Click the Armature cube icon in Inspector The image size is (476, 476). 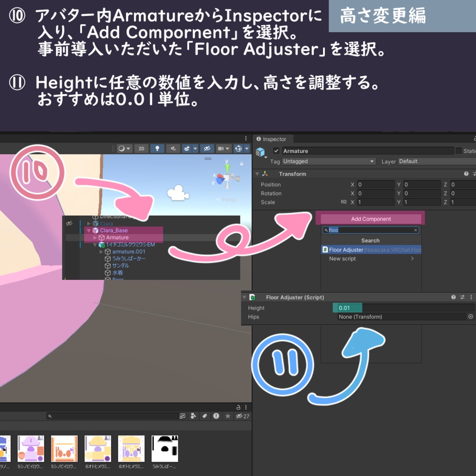(x=260, y=151)
